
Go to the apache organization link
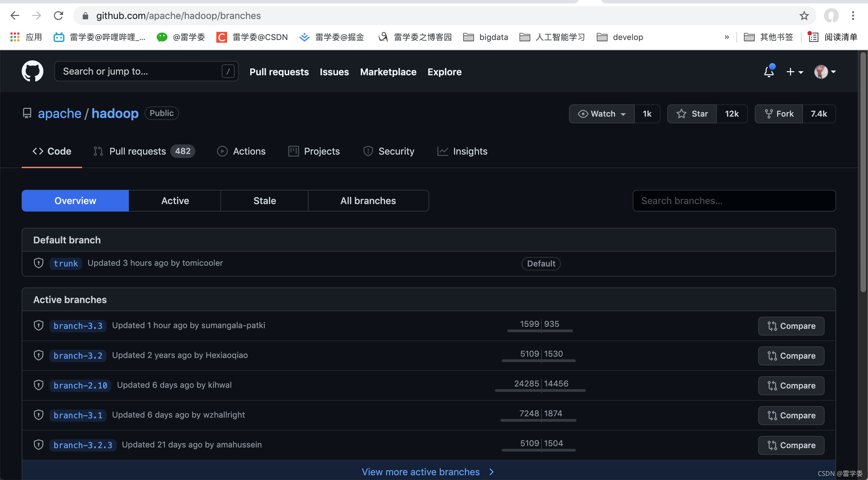60,113
